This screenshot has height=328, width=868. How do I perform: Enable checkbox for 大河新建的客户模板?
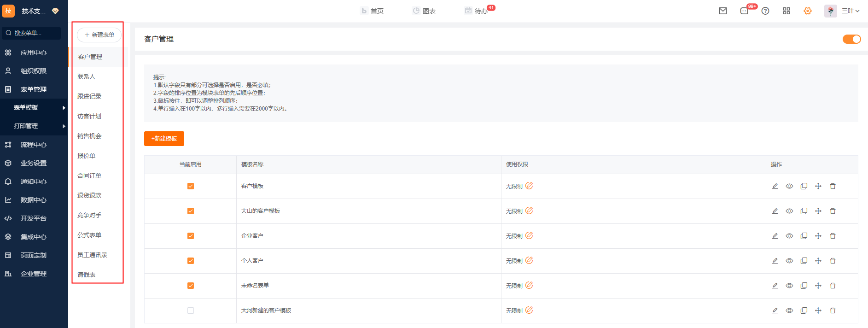(191, 310)
